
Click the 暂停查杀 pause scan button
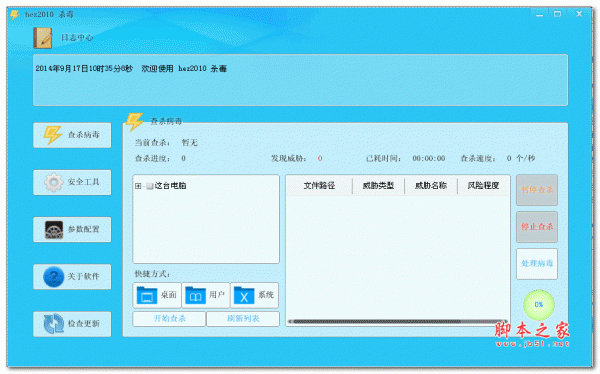coord(537,190)
